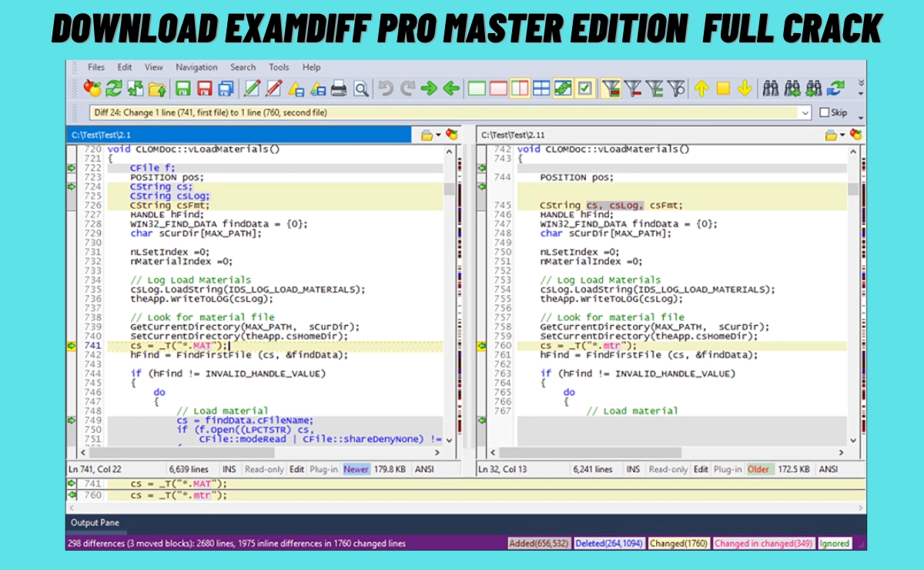Viewport: 924px width, 570px height.
Task: Click the yellow square Current difference icon
Action: [722, 89]
